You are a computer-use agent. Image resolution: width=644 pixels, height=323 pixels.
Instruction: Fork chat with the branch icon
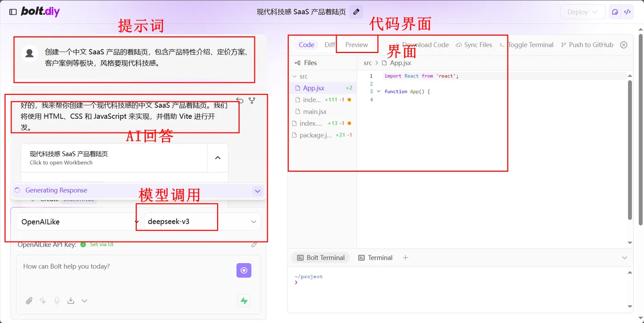click(x=252, y=100)
